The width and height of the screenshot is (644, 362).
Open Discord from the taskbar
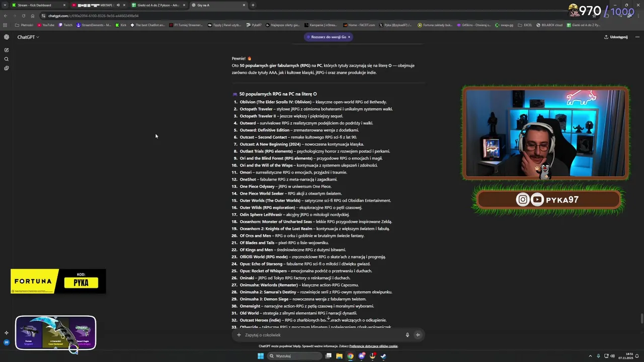click(x=362, y=356)
